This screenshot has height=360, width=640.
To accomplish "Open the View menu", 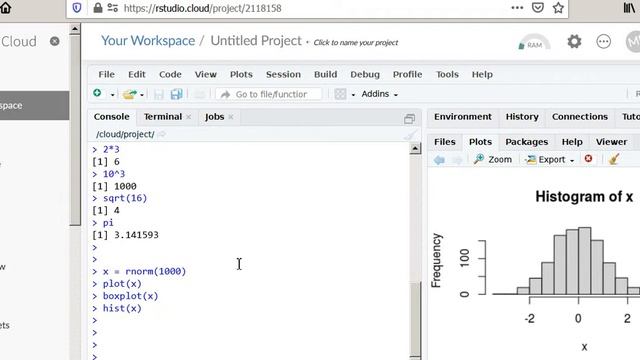I will coord(205,74).
